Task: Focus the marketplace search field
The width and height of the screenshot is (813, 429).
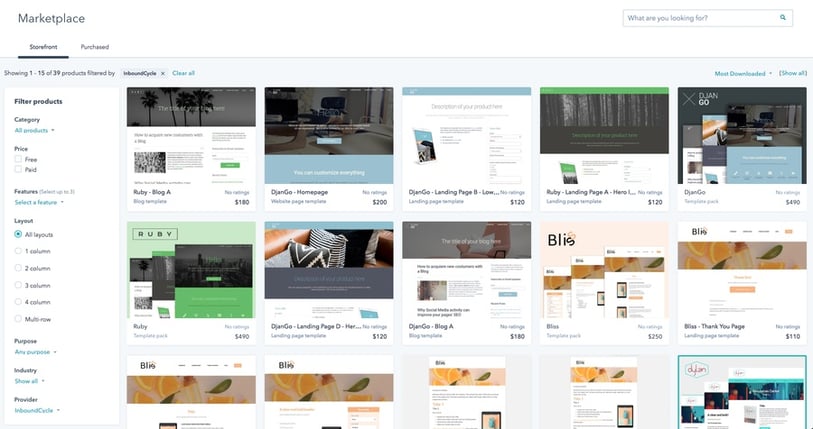Action: click(x=708, y=18)
